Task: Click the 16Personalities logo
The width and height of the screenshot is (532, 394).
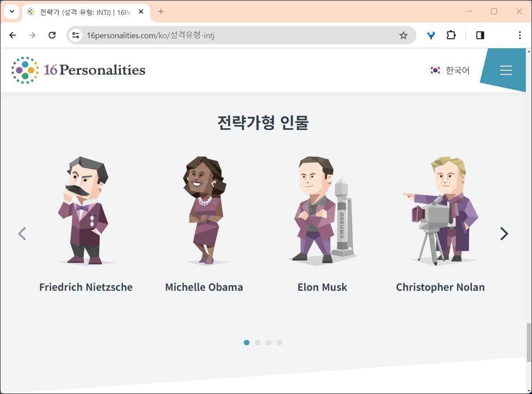Action: pyautogui.click(x=77, y=70)
